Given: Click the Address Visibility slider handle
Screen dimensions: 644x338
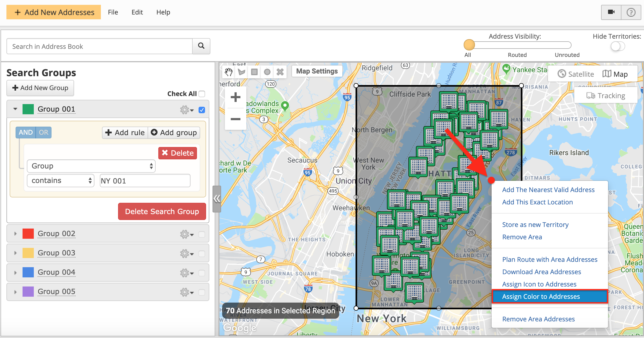Looking at the screenshot, I should pos(469,45).
